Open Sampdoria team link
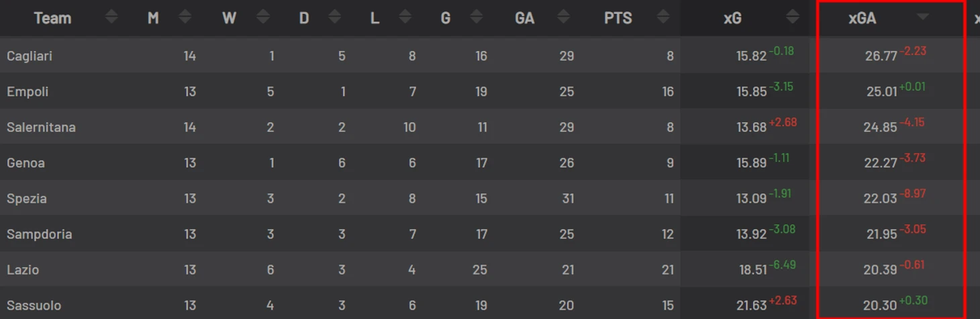Image resolution: width=980 pixels, height=319 pixels. pyautogui.click(x=40, y=234)
